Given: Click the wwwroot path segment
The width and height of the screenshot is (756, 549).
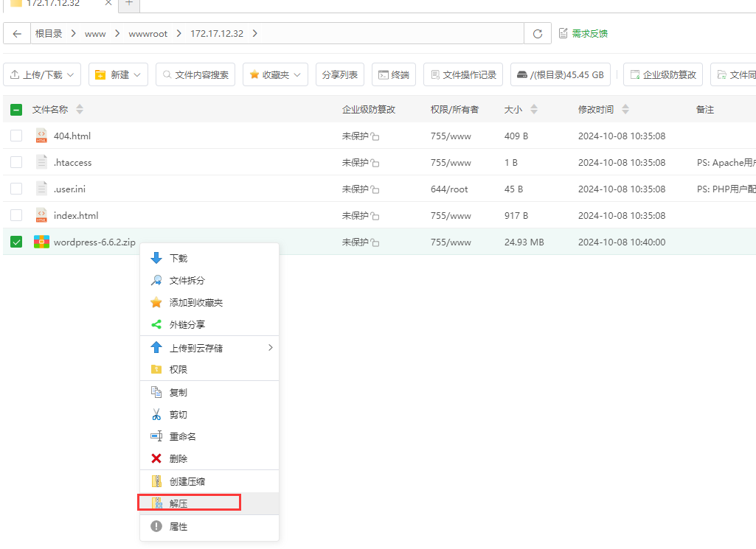Looking at the screenshot, I should click(x=148, y=34).
